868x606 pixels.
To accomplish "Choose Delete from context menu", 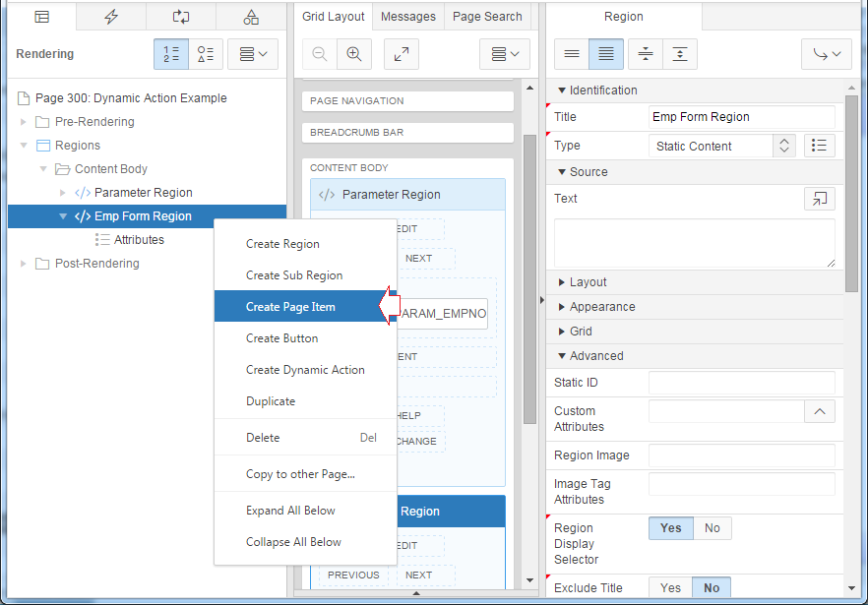I will click(305, 437).
